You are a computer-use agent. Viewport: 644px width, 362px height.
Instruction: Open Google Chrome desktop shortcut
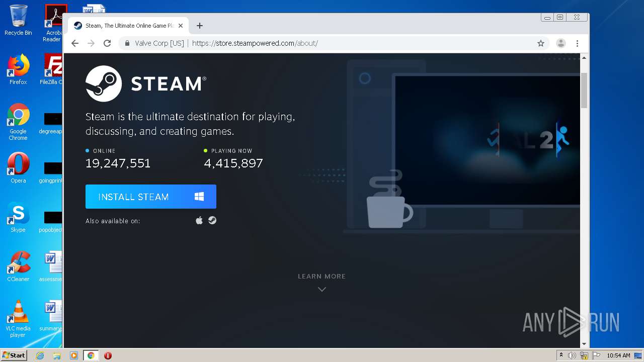(x=18, y=122)
